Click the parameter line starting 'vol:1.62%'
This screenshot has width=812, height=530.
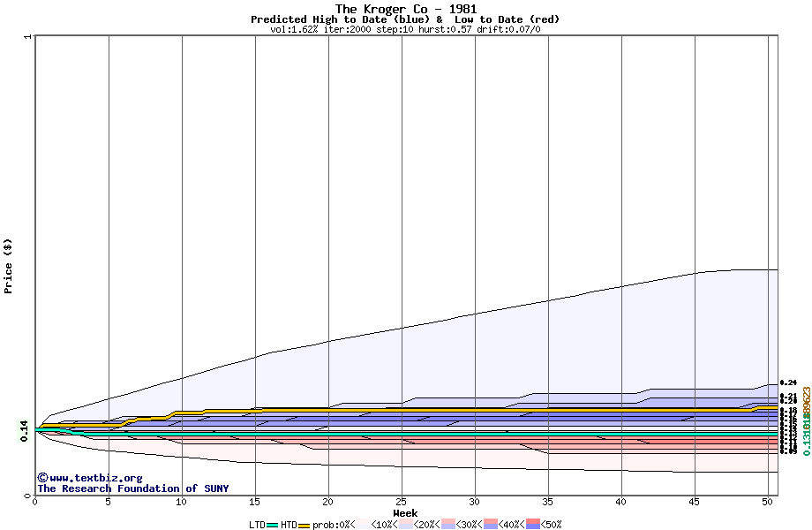coord(405,29)
